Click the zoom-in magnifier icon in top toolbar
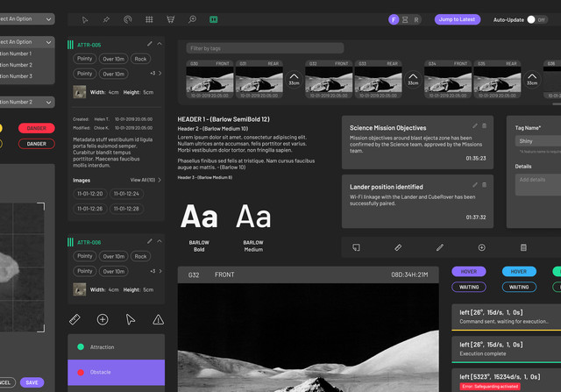 click(192, 19)
